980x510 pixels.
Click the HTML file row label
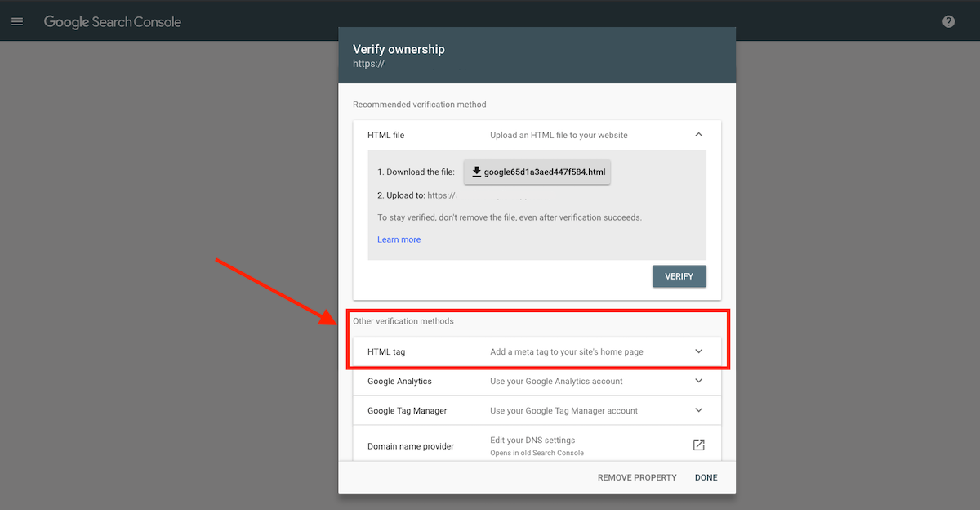click(x=385, y=135)
